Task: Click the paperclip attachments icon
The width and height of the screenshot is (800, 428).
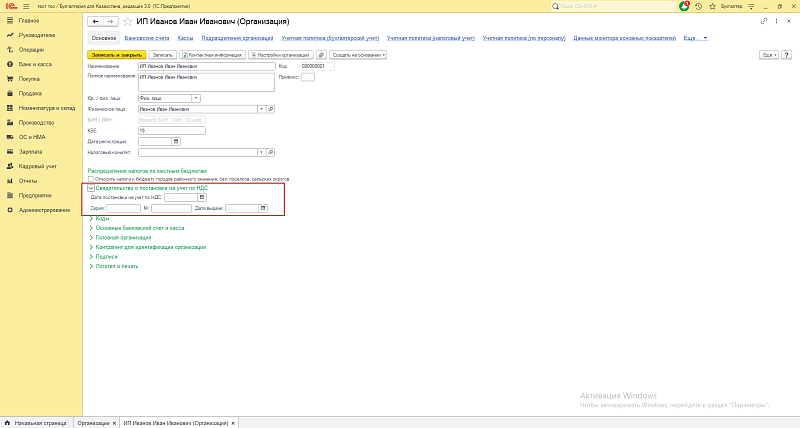Action: pyautogui.click(x=321, y=54)
